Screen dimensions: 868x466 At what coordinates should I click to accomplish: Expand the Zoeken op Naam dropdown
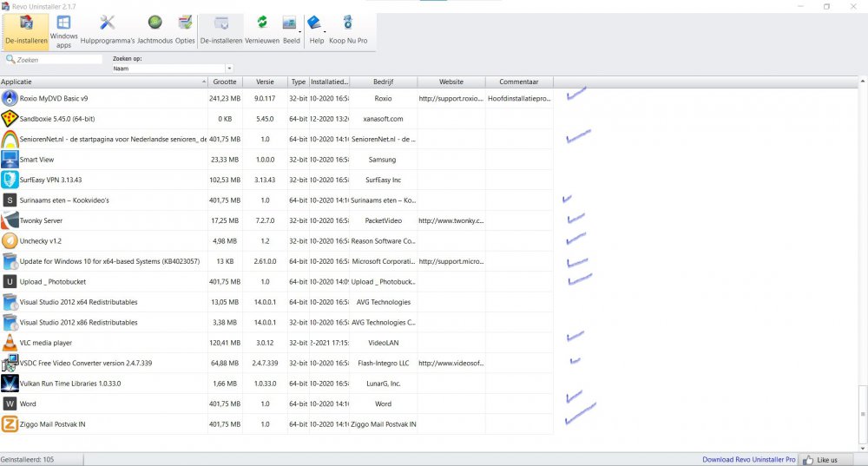pos(229,68)
